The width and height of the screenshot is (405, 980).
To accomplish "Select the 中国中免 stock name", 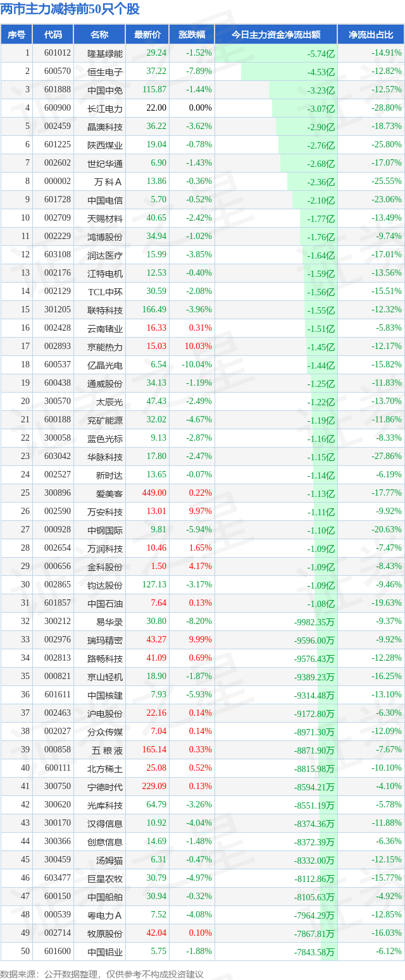I will [105, 90].
